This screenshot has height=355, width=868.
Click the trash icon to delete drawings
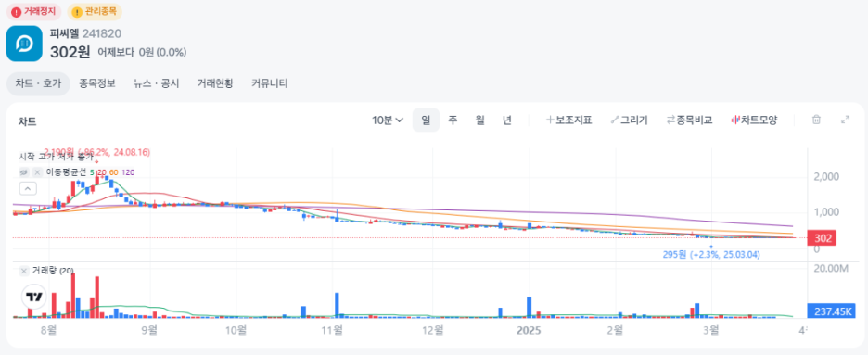[x=816, y=120]
